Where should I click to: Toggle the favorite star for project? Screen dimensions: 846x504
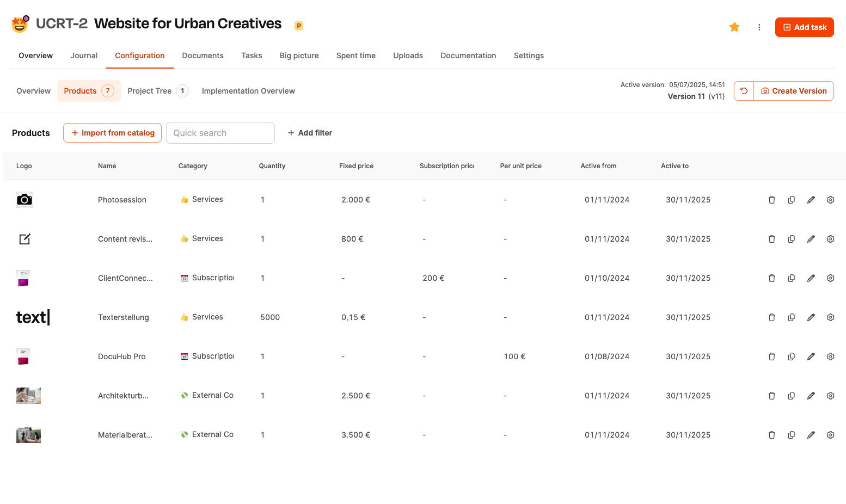tap(734, 27)
